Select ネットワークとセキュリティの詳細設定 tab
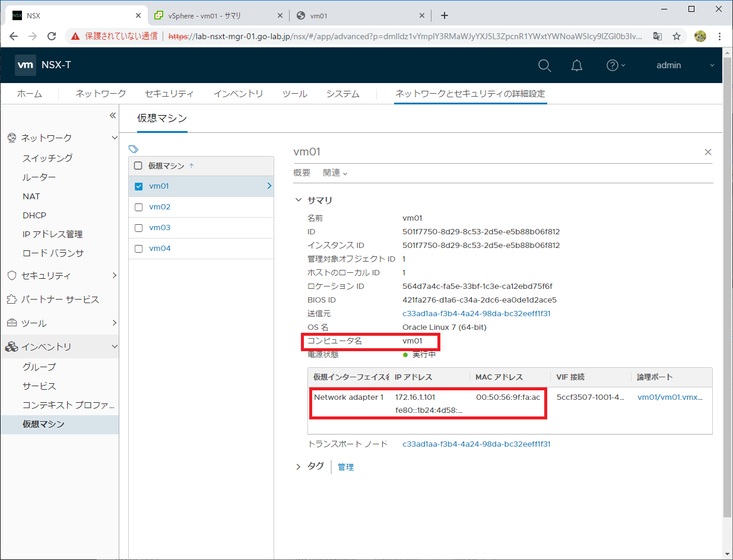 (x=470, y=94)
